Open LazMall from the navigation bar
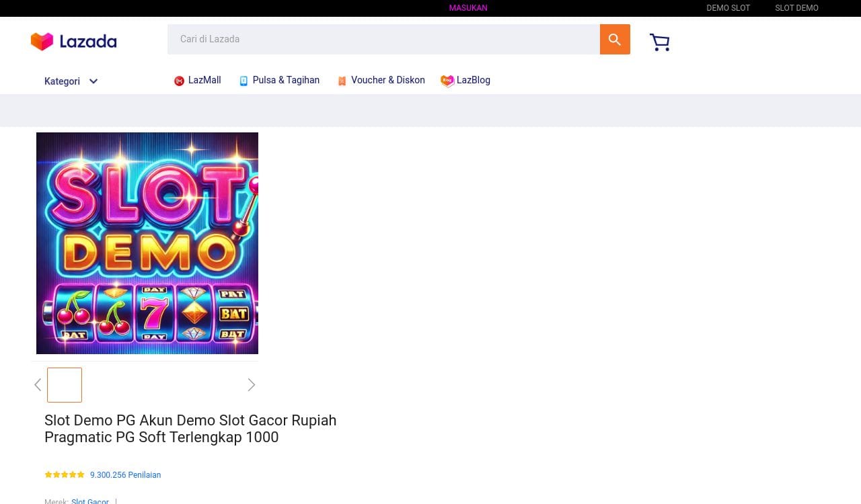 197,81
